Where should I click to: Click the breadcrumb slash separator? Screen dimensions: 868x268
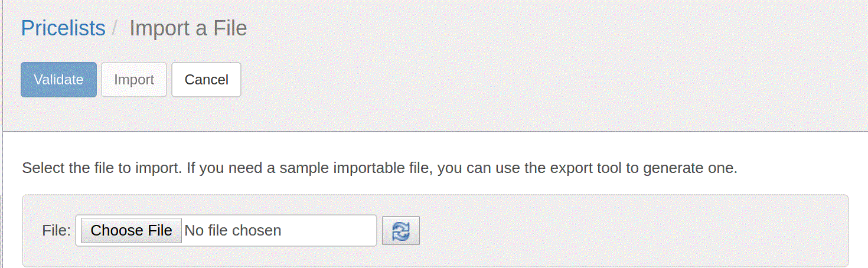116,28
